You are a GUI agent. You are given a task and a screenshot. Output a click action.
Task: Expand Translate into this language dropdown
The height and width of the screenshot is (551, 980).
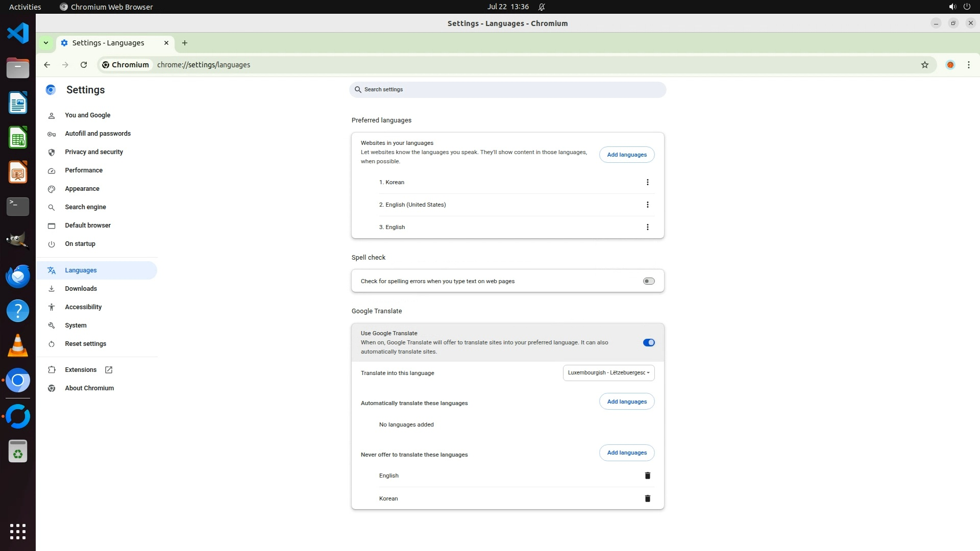(608, 373)
